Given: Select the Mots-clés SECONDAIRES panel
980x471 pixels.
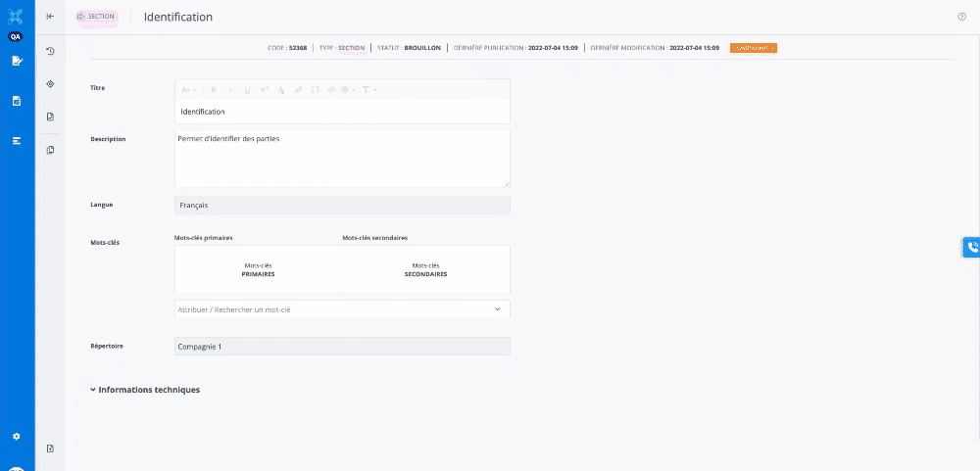Looking at the screenshot, I should (x=425, y=269).
